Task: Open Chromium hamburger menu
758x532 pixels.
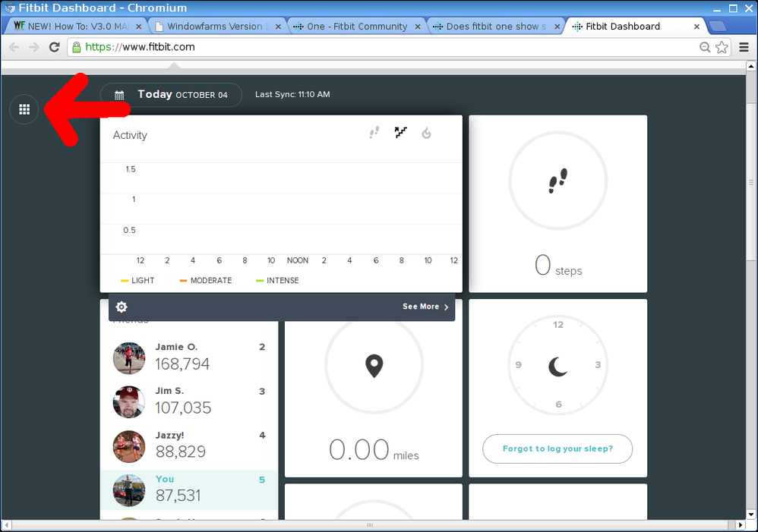Action: [x=744, y=47]
